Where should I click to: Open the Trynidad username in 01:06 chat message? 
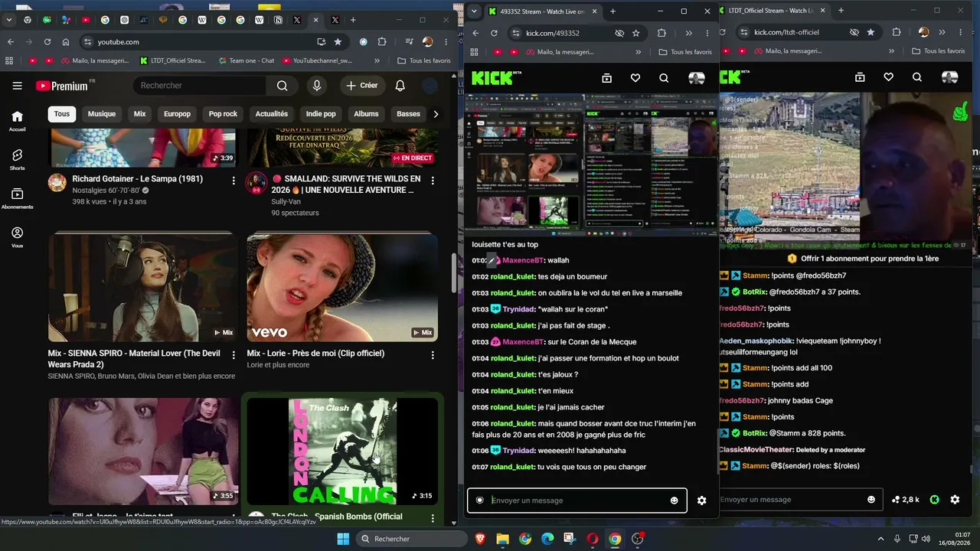coord(519,451)
